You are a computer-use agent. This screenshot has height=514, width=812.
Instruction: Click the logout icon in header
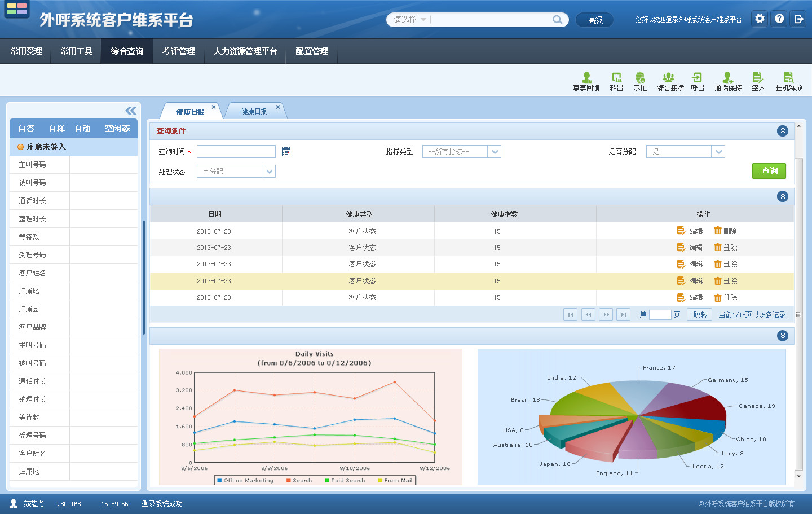[798, 19]
